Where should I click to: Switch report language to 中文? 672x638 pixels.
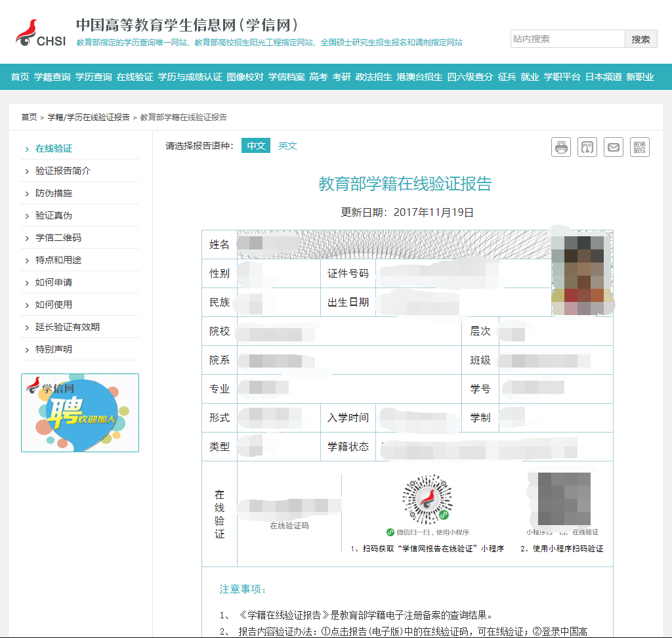click(x=256, y=146)
